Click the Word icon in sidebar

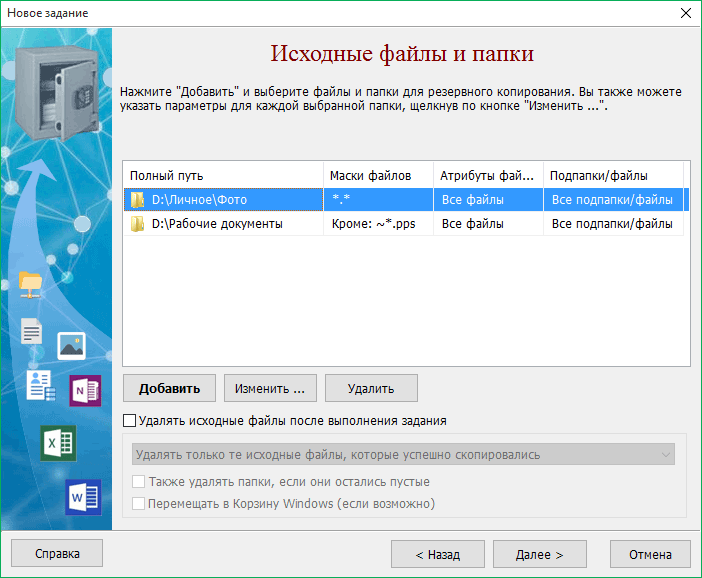coord(83,497)
